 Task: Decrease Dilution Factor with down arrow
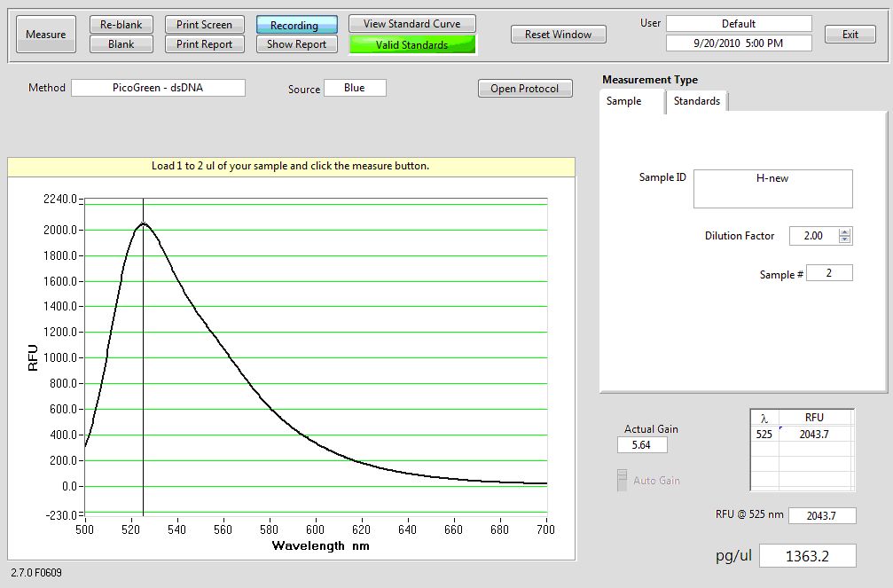coord(844,239)
